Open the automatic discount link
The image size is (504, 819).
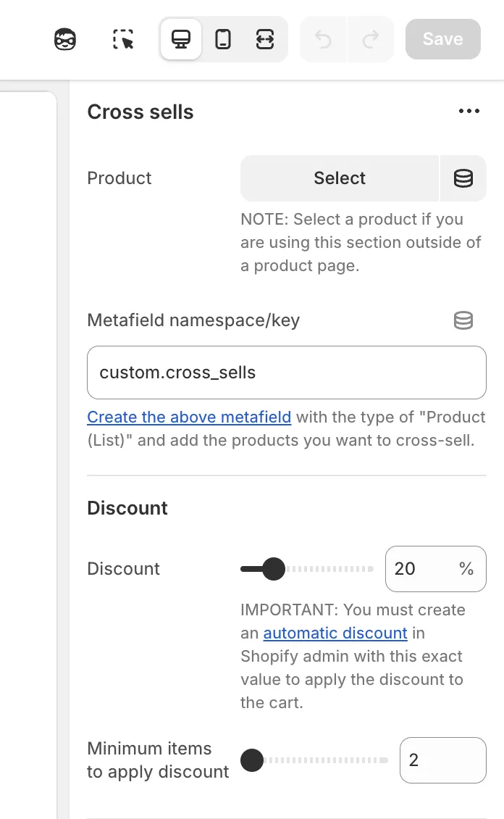335,633
